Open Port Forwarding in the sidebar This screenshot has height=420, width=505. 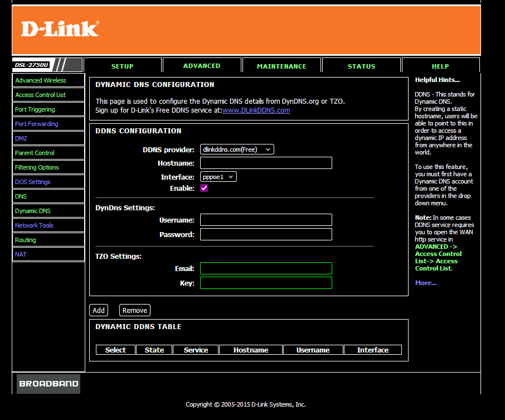tap(37, 124)
